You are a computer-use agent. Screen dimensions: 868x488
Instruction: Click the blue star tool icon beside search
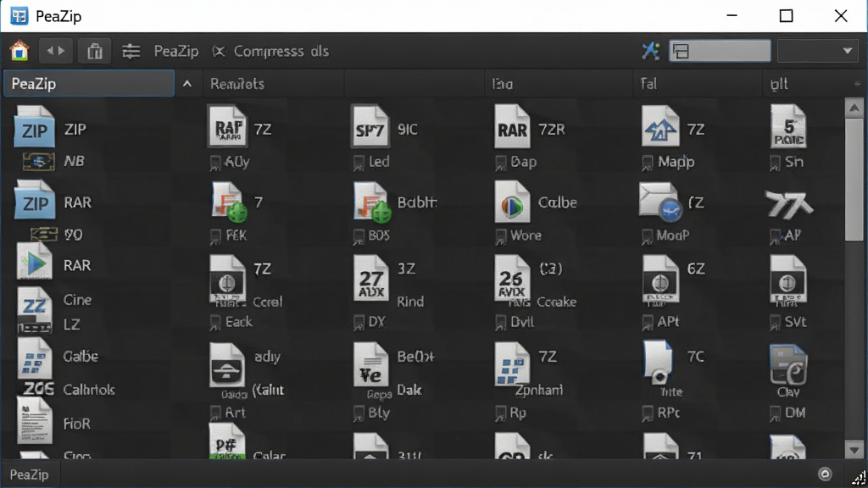click(x=650, y=51)
